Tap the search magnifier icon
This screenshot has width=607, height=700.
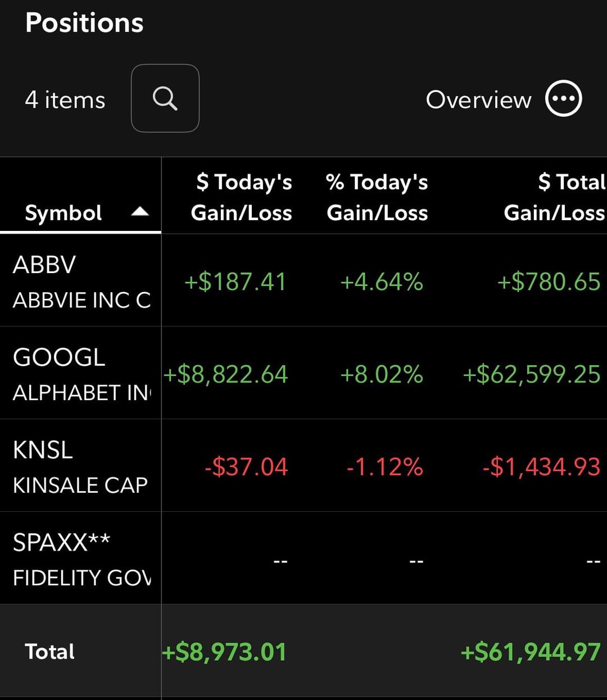(x=165, y=98)
